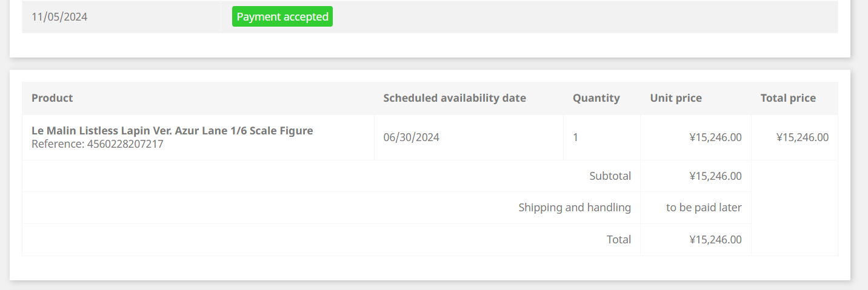Image resolution: width=868 pixels, height=290 pixels.
Task: Click the Shipping and handling label
Action: tap(575, 208)
